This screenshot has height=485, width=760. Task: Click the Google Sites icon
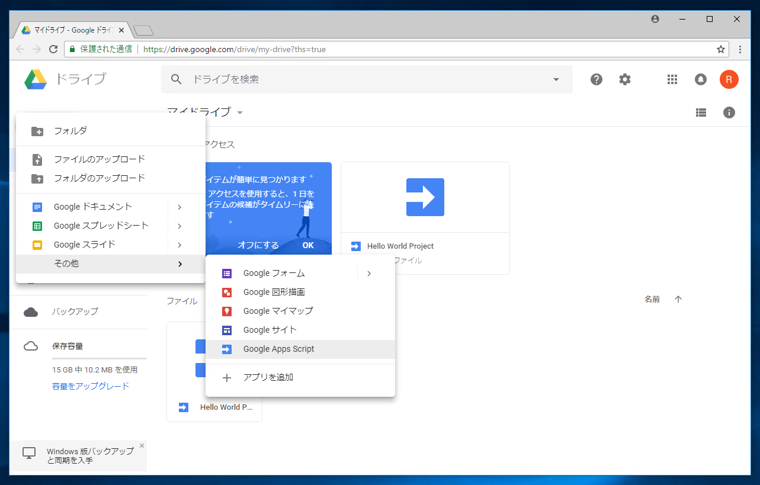[227, 330]
